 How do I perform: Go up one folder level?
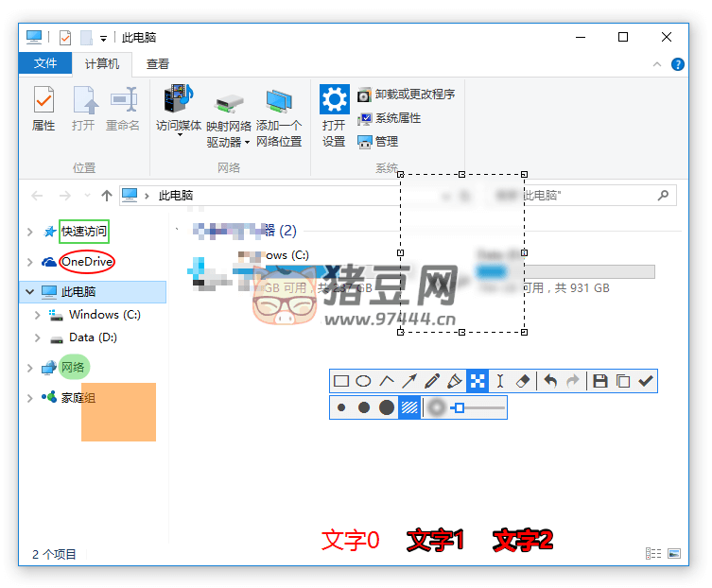coord(106,196)
